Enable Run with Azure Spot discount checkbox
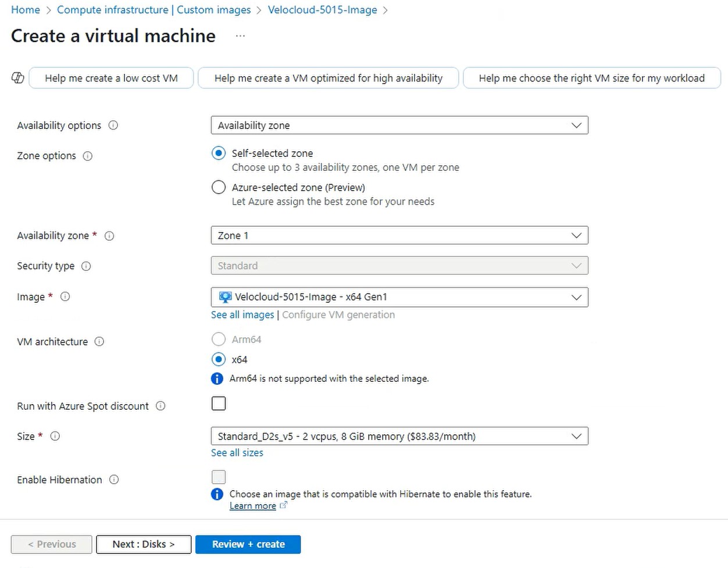This screenshot has height=568, width=728. pyautogui.click(x=219, y=403)
